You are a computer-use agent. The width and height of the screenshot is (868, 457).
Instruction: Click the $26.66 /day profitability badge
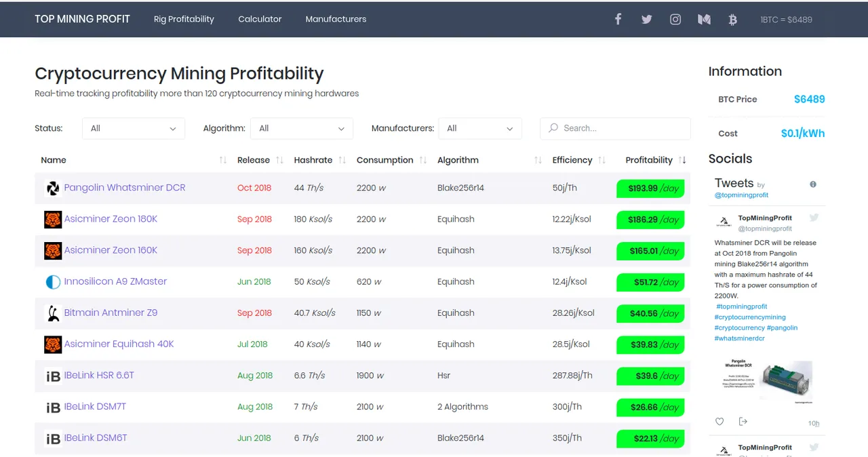coord(650,407)
